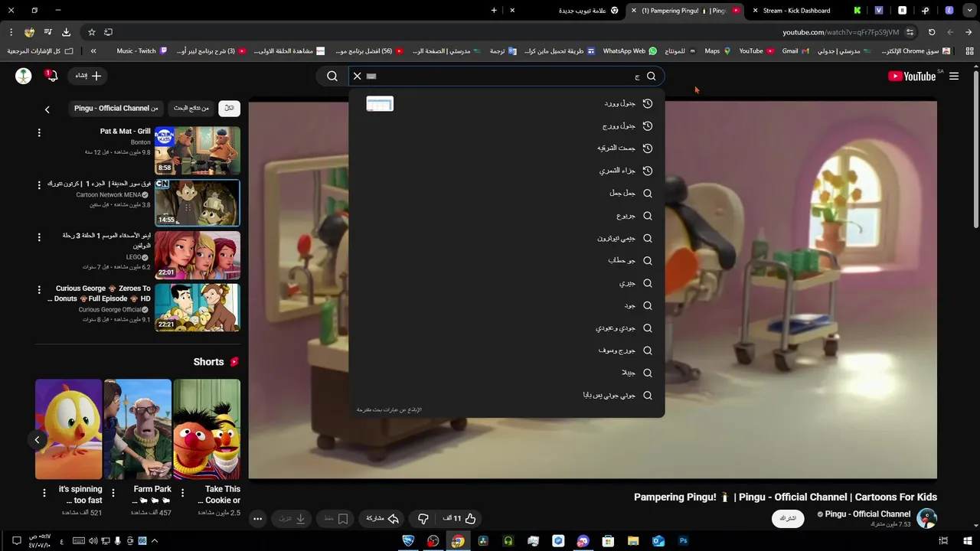This screenshot has width=980, height=551.
Task: Click the download (تنزيل) button under the video
Action: [292, 518]
